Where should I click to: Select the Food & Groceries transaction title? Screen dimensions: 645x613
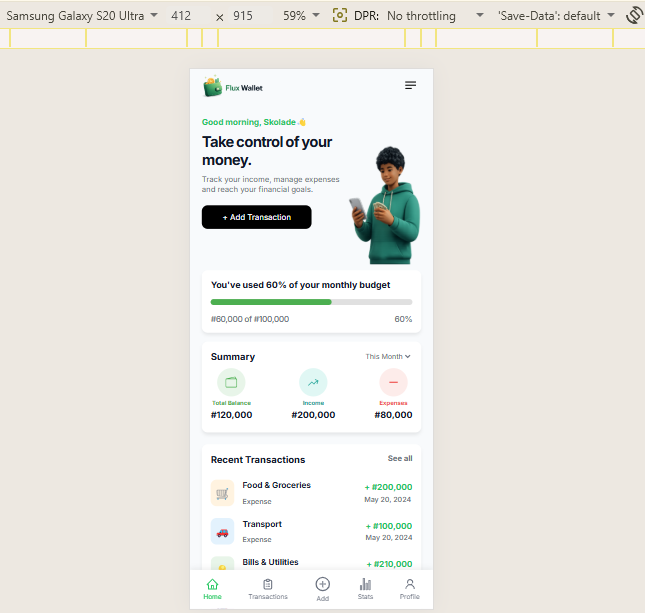click(276, 485)
